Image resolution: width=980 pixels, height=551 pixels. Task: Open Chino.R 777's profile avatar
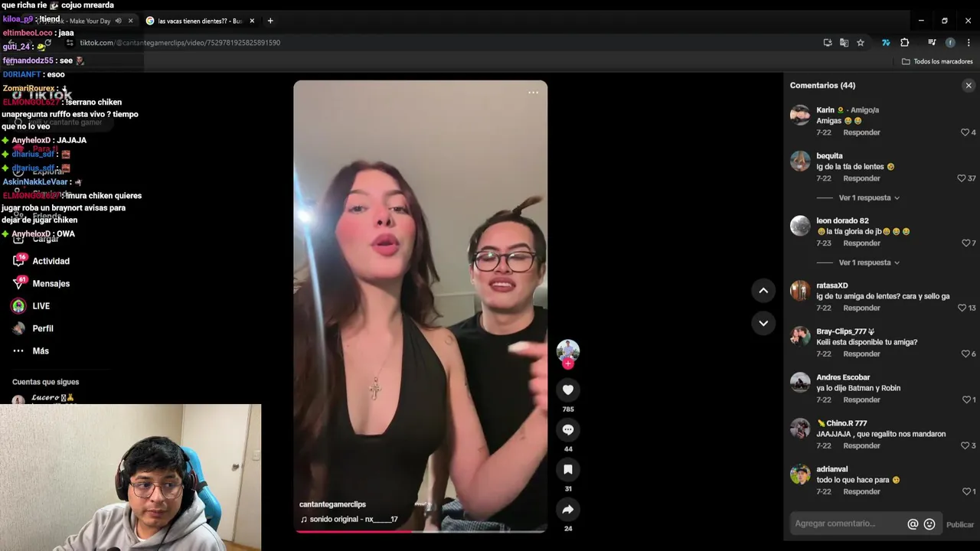(800, 428)
